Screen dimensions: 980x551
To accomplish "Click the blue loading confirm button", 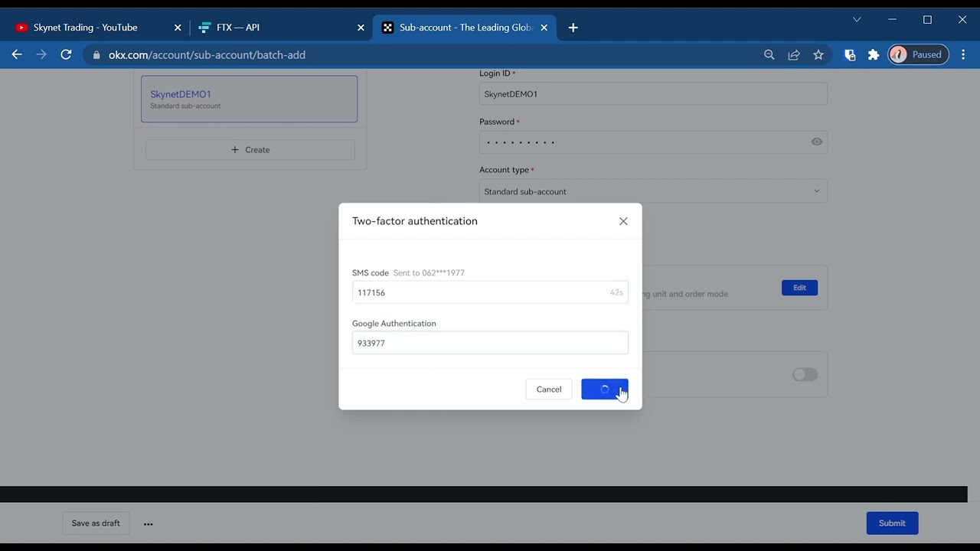I will click(605, 390).
